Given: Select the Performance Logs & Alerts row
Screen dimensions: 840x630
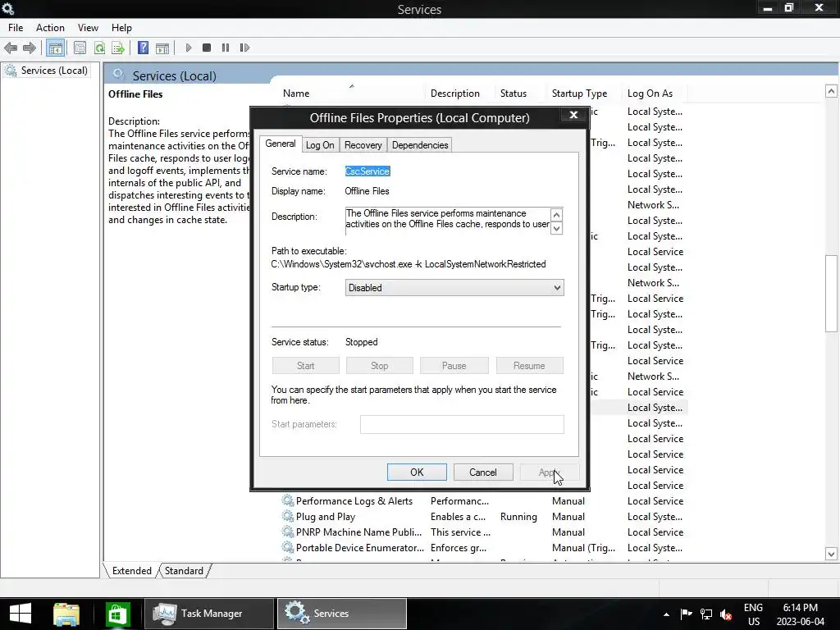Looking at the screenshot, I should (x=484, y=501).
